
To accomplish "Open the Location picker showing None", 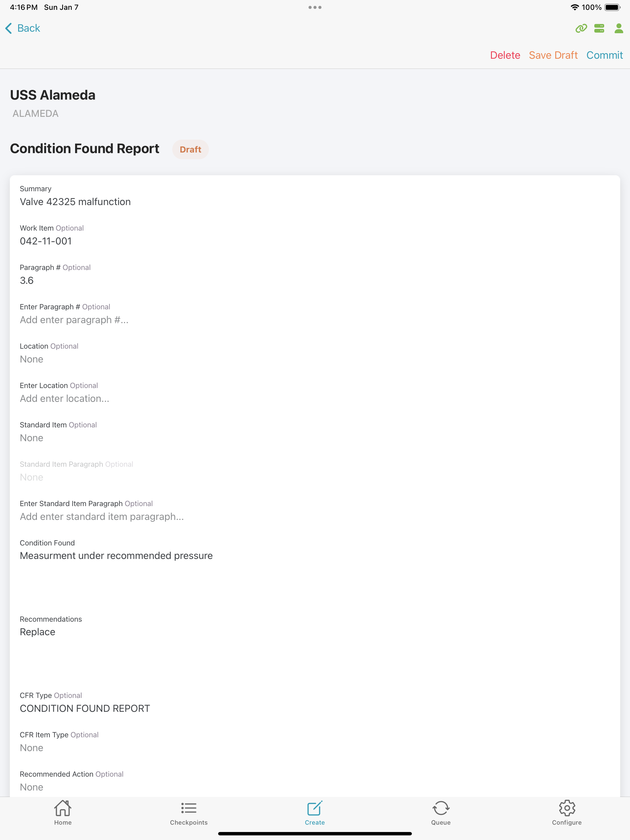I will 32,359.
